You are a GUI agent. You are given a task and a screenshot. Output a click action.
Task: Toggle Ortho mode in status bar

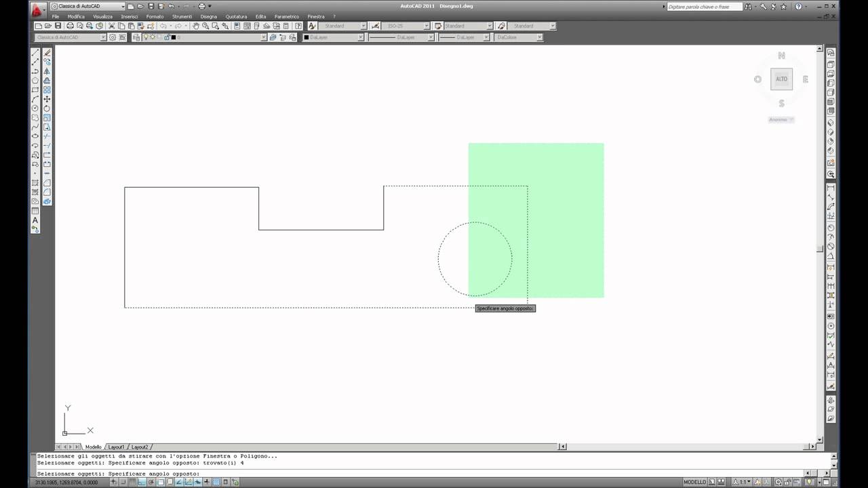[142, 483]
